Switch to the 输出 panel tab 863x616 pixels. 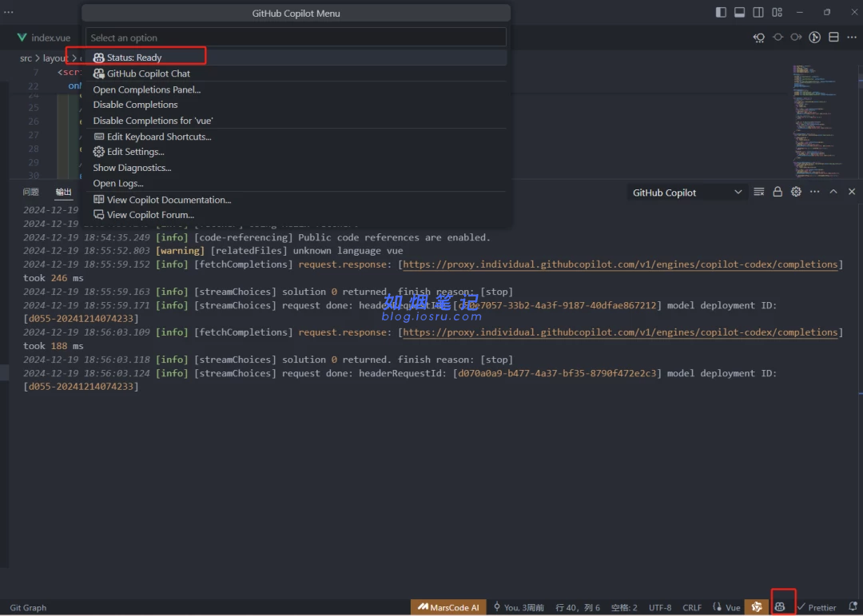click(63, 192)
